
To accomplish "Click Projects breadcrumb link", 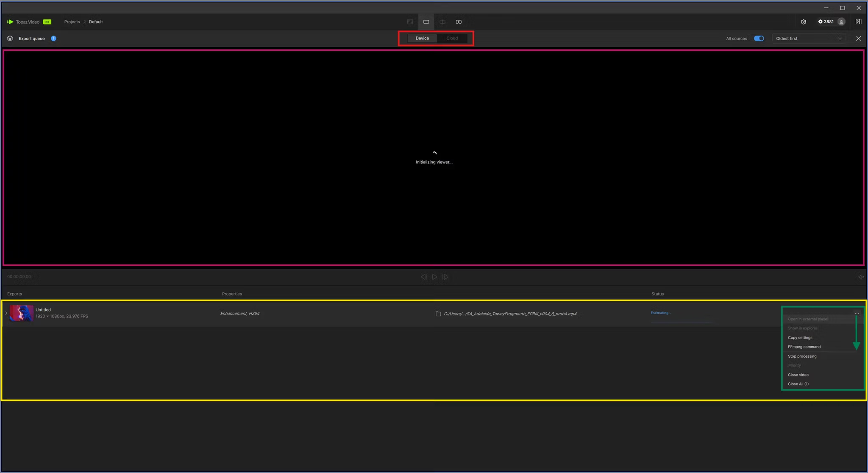I will [x=72, y=22].
